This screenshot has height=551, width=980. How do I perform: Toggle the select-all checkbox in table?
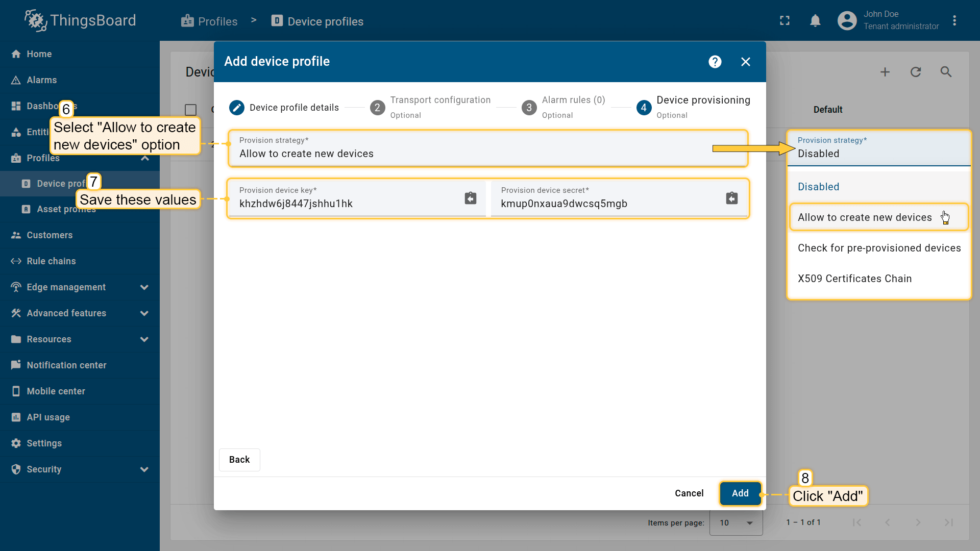pos(190,110)
